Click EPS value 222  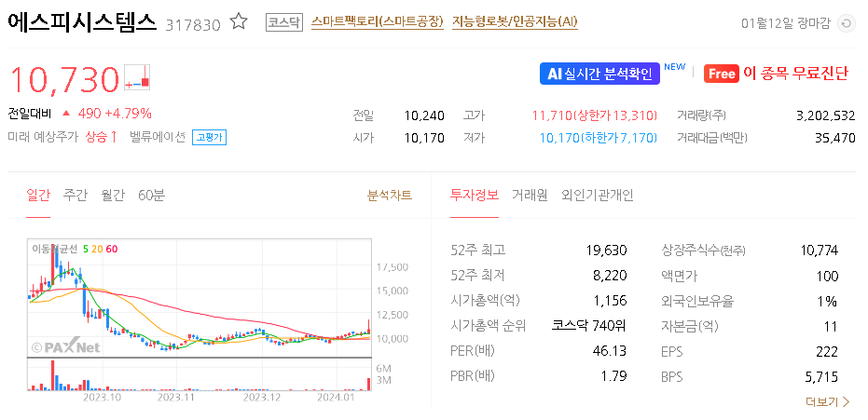[827, 351]
